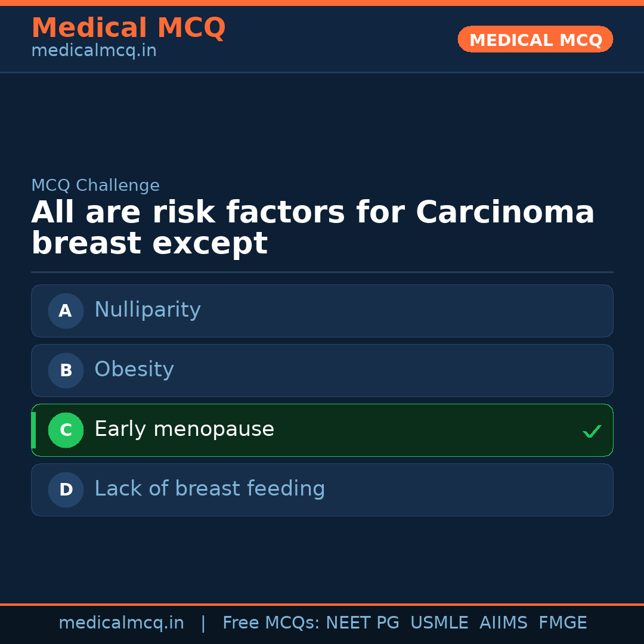Click the letter A circle icon
This screenshot has width=644, height=644.
click(x=66, y=311)
